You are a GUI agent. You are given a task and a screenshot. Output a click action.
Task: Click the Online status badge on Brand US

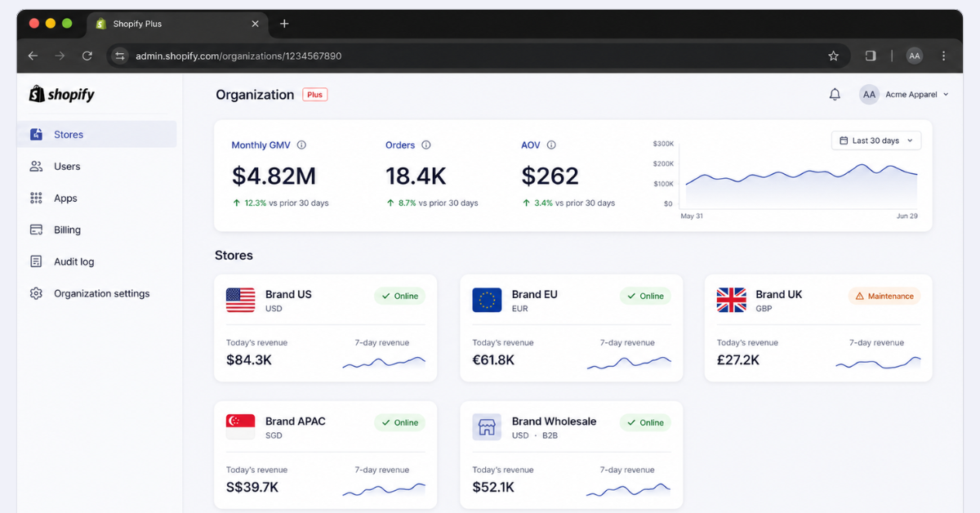coord(400,296)
